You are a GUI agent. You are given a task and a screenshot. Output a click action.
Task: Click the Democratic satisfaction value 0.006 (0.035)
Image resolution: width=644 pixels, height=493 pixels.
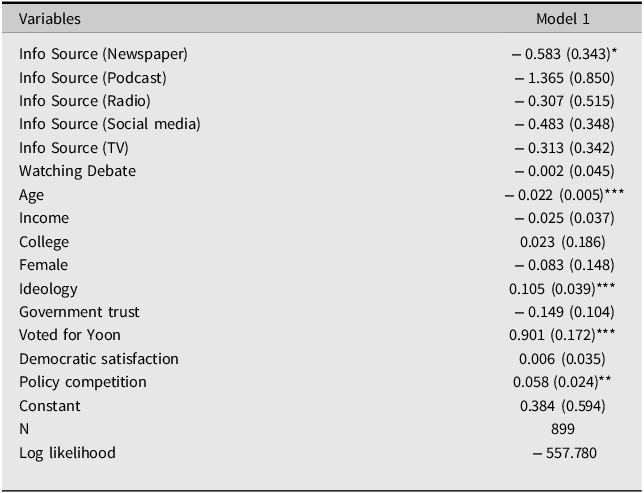[564, 359]
